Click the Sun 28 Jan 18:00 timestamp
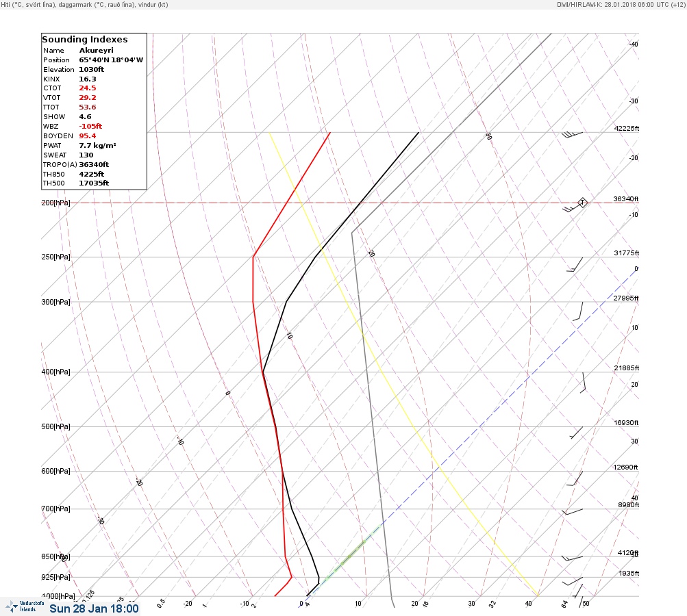 [94, 608]
